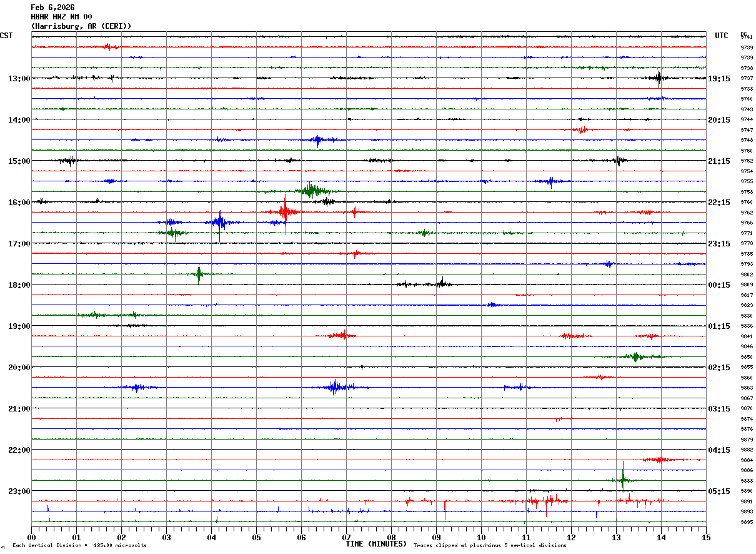Click the 01:15 UTC time label
756x554 pixels.
(x=719, y=326)
